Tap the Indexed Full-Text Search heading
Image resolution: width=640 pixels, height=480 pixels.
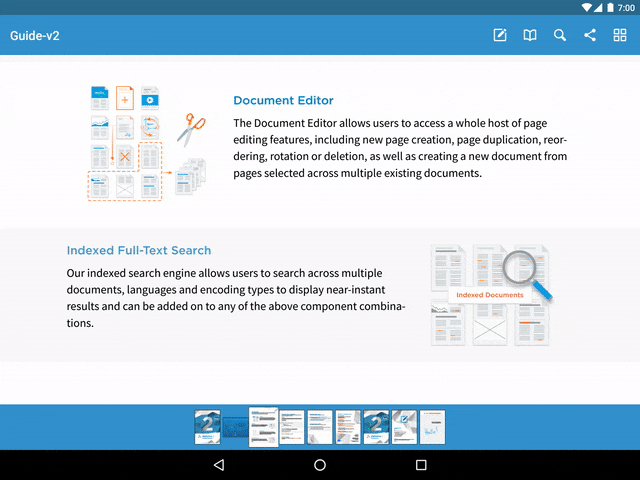coord(139,250)
